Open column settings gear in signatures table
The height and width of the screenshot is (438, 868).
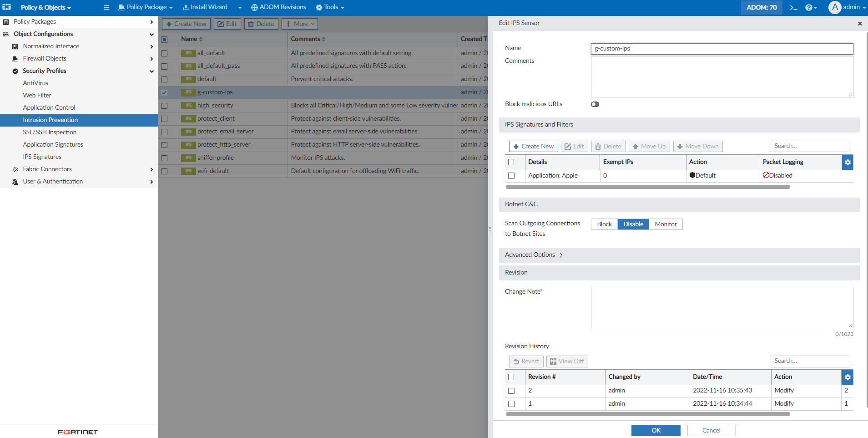(x=848, y=162)
